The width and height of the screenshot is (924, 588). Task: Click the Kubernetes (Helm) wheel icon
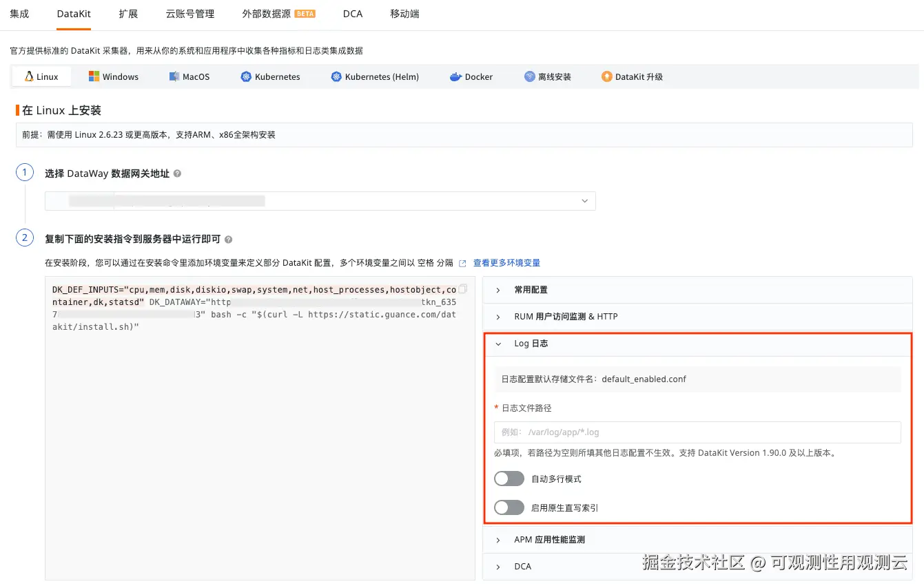(336, 76)
